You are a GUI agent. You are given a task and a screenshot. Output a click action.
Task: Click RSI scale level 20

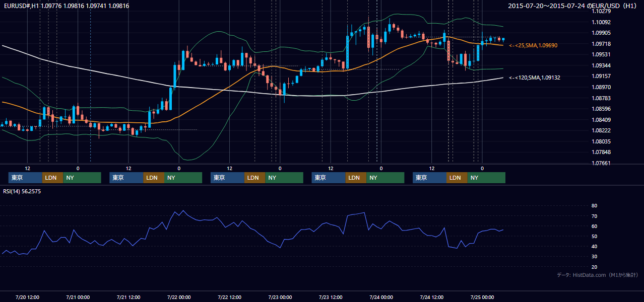tap(595, 267)
